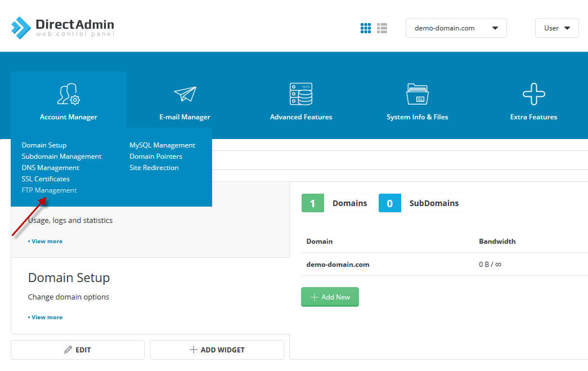The image size is (588, 371).
Task: Click the Domains count tab
Action: [339, 203]
